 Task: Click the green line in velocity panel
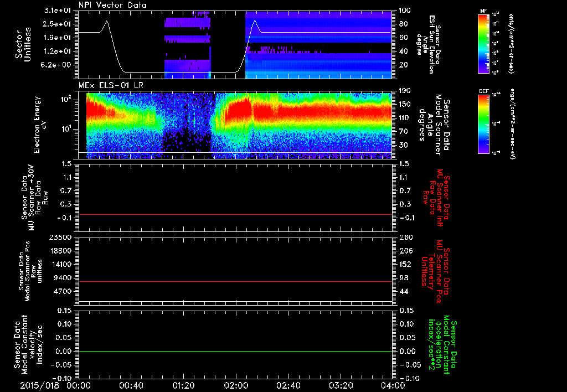pos(235,351)
